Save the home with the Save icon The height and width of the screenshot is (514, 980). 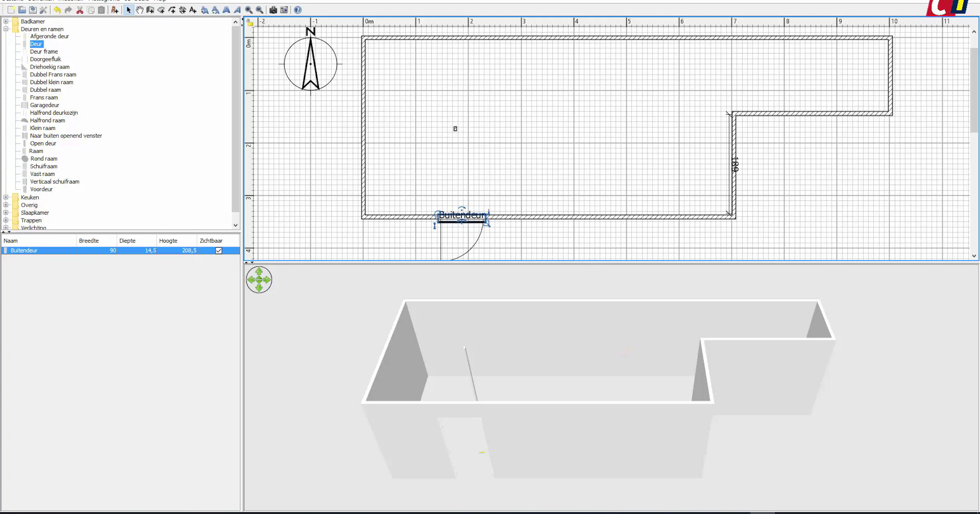tap(33, 10)
